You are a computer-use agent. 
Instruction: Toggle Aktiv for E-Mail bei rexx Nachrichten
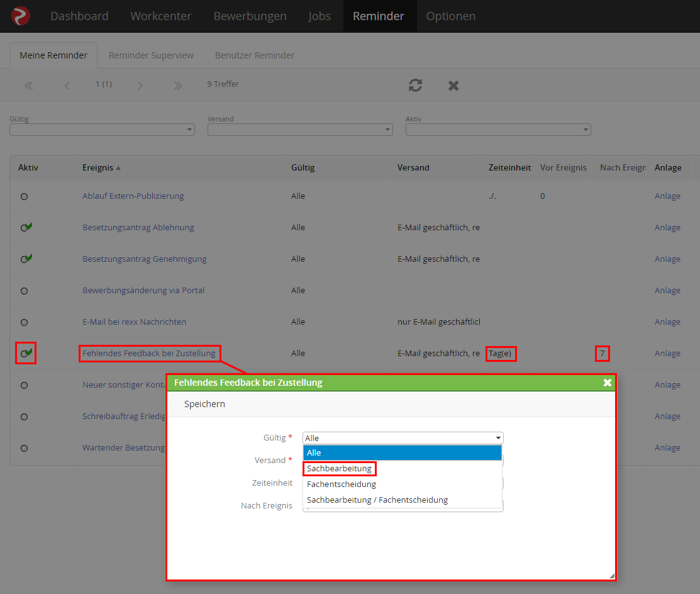click(x=24, y=322)
